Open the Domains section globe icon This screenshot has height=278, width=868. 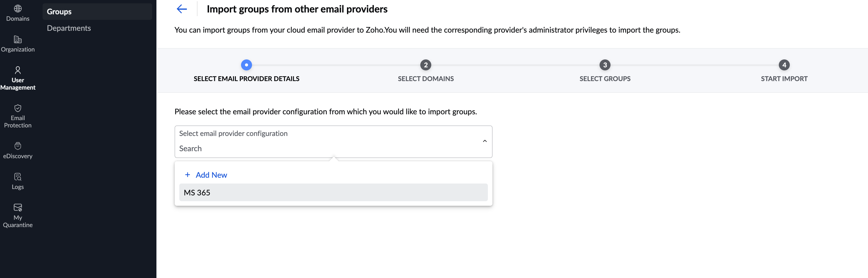[18, 9]
